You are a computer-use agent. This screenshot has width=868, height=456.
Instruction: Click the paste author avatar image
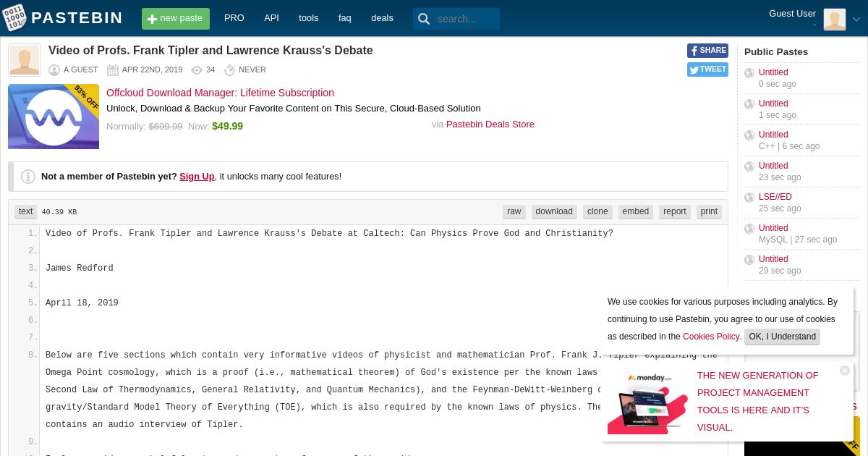click(x=25, y=60)
